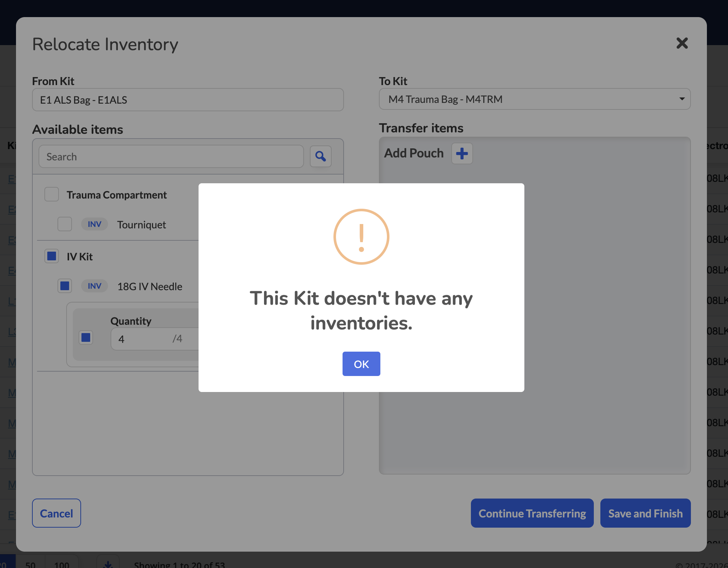The image size is (728, 568).
Task: Toggle the Trauma Compartment checkbox
Action: [x=52, y=194]
